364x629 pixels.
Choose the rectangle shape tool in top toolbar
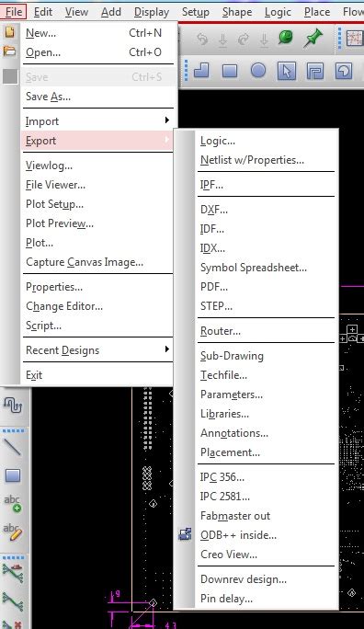[x=230, y=72]
